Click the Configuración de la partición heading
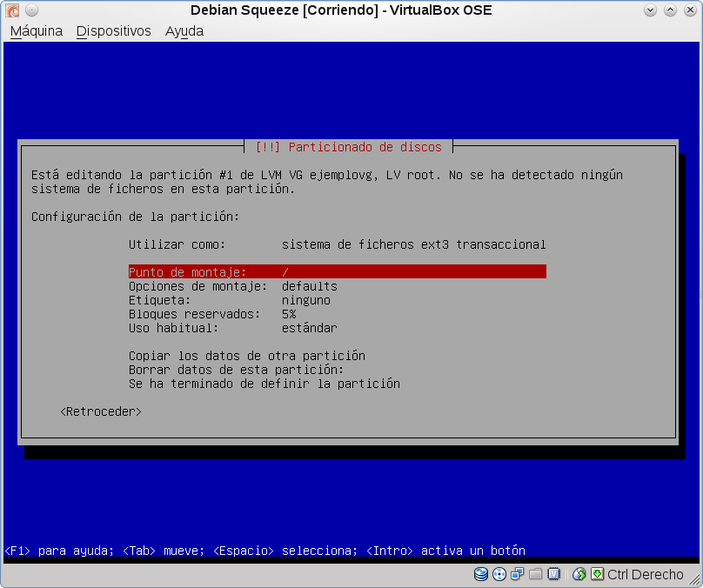703x588 pixels. tap(136, 217)
